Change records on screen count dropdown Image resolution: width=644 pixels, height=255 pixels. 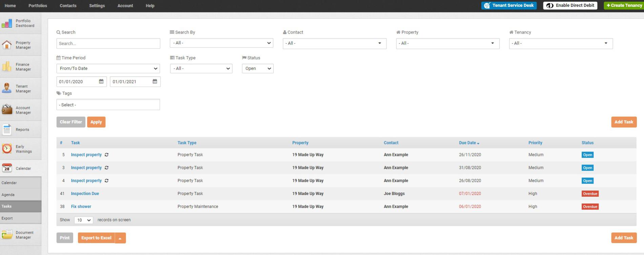point(84,220)
